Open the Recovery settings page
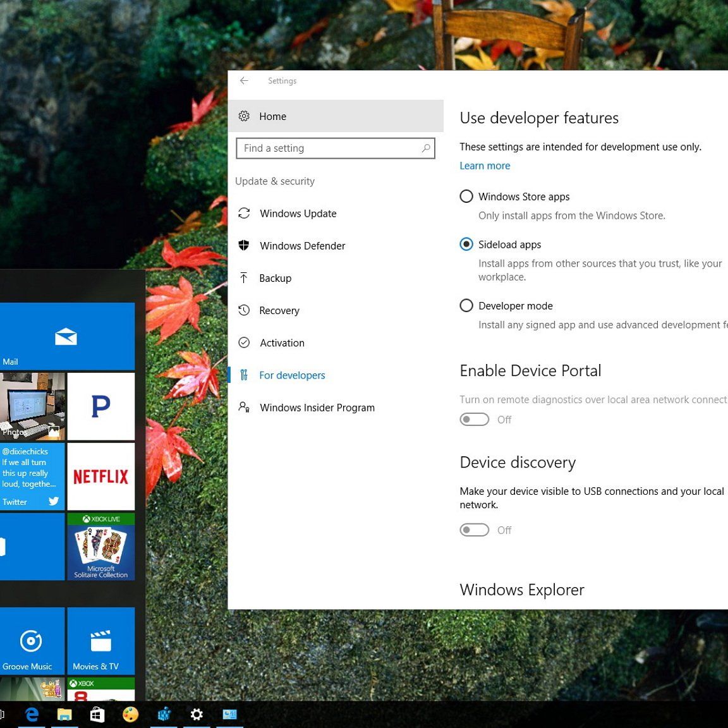This screenshot has height=728, width=728. (279, 311)
